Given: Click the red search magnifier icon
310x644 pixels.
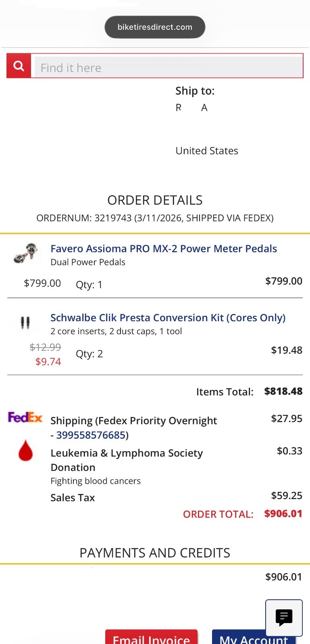Looking at the screenshot, I should (19, 66).
